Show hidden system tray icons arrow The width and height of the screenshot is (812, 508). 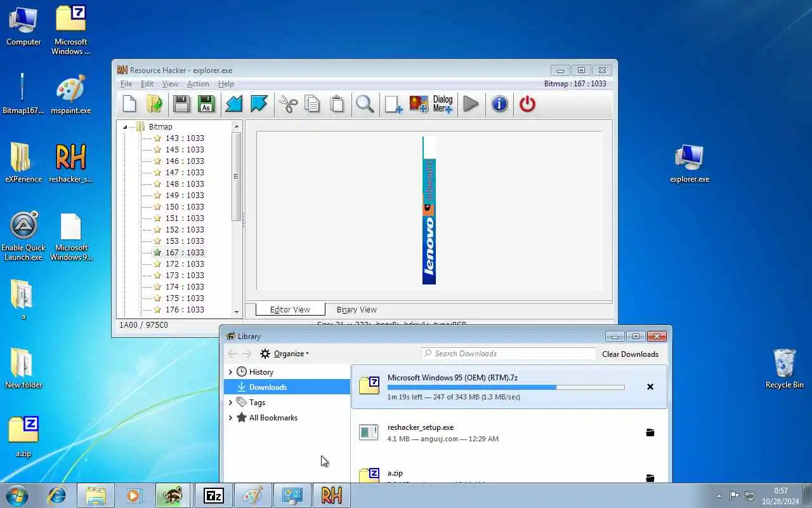pos(719,496)
